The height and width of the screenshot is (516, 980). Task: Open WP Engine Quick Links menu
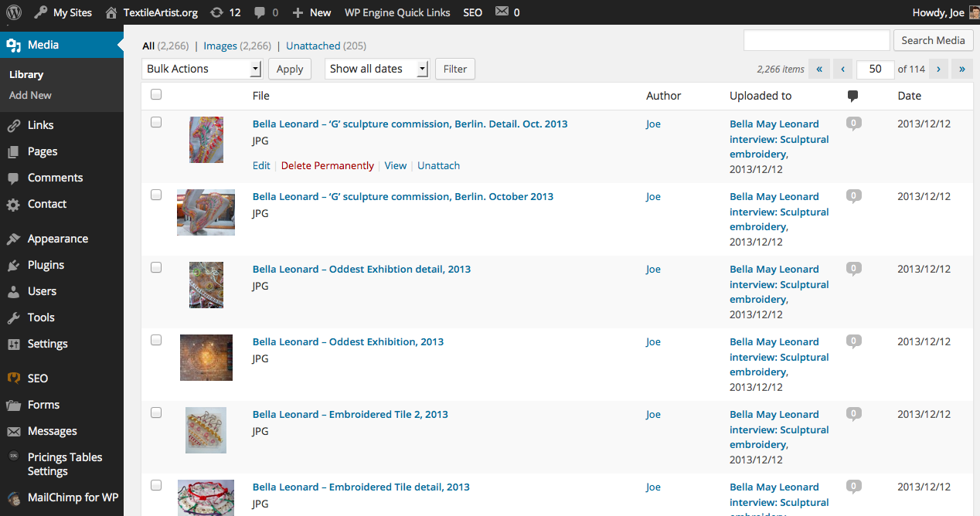click(397, 12)
